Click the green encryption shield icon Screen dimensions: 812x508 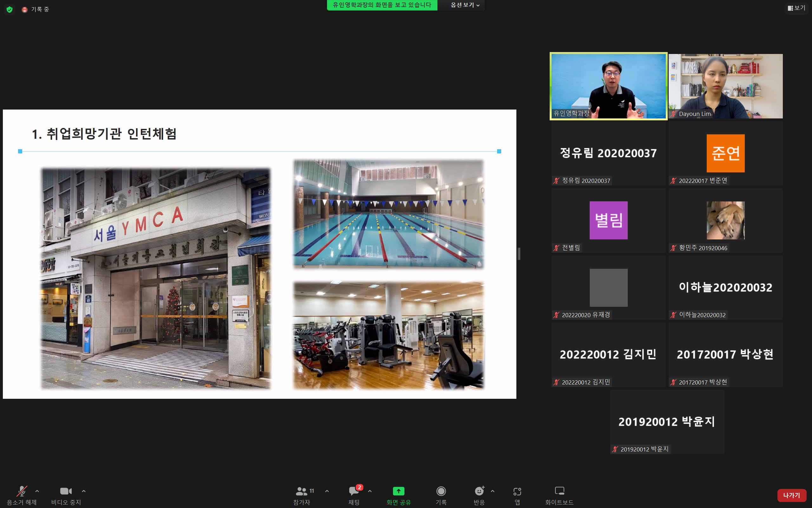pyautogui.click(x=10, y=10)
